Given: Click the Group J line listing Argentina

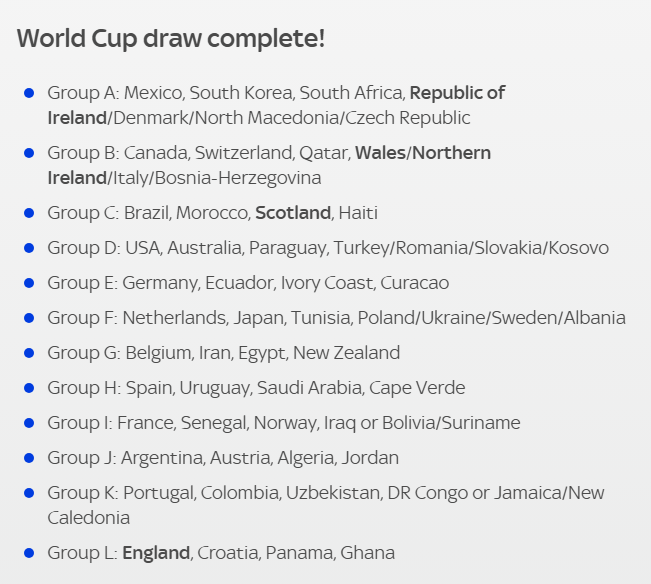Looking at the screenshot, I should pyautogui.click(x=223, y=458).
